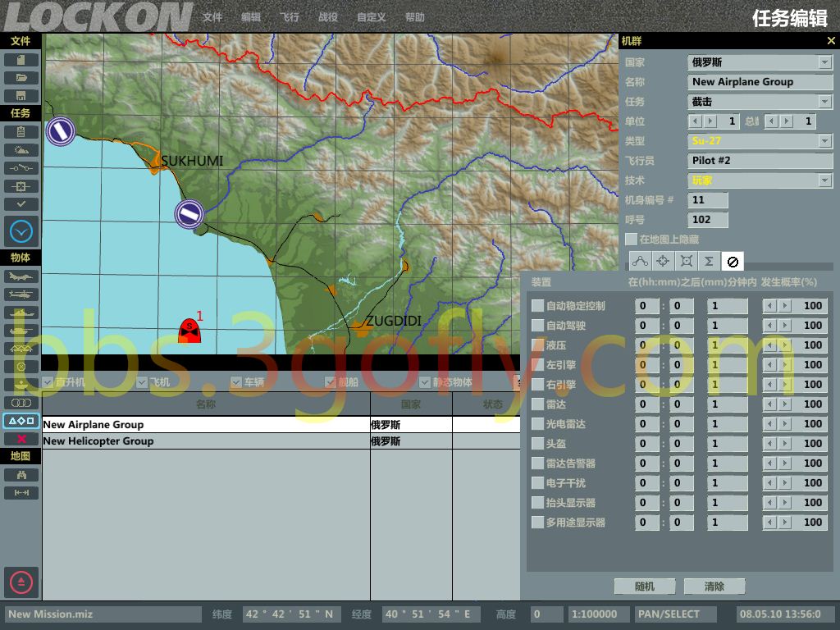Screen dimensions: 840x630
Task: Click the open mission folder icon
Action: coord(21,78)
